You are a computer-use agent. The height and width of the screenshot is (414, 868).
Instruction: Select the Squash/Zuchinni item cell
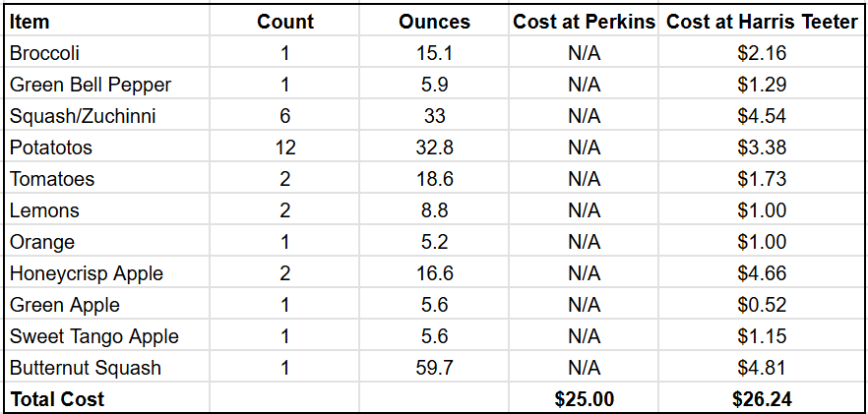[83, 116]
